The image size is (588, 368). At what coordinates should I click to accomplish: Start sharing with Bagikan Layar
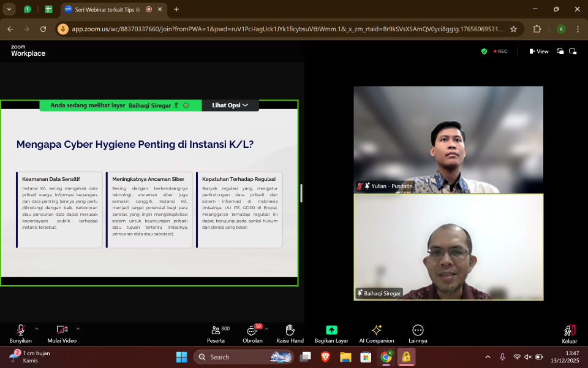click(331, 331)
